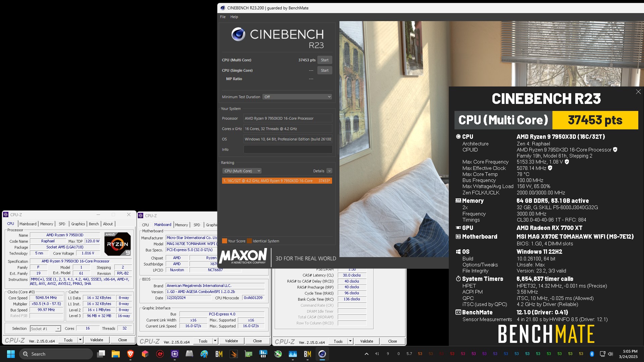
Task: Open the colorful cube taskbar app
Action: pyautogui.click(x=145, y=354)
